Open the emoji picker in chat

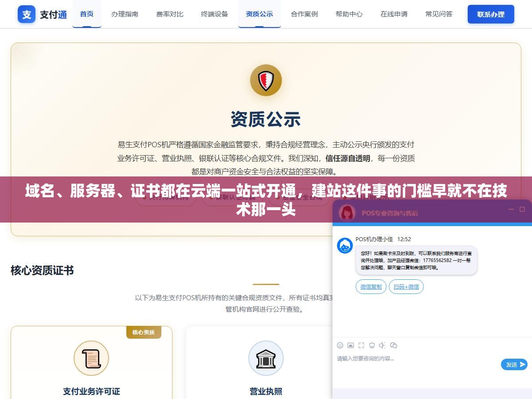tap(340, 345)
